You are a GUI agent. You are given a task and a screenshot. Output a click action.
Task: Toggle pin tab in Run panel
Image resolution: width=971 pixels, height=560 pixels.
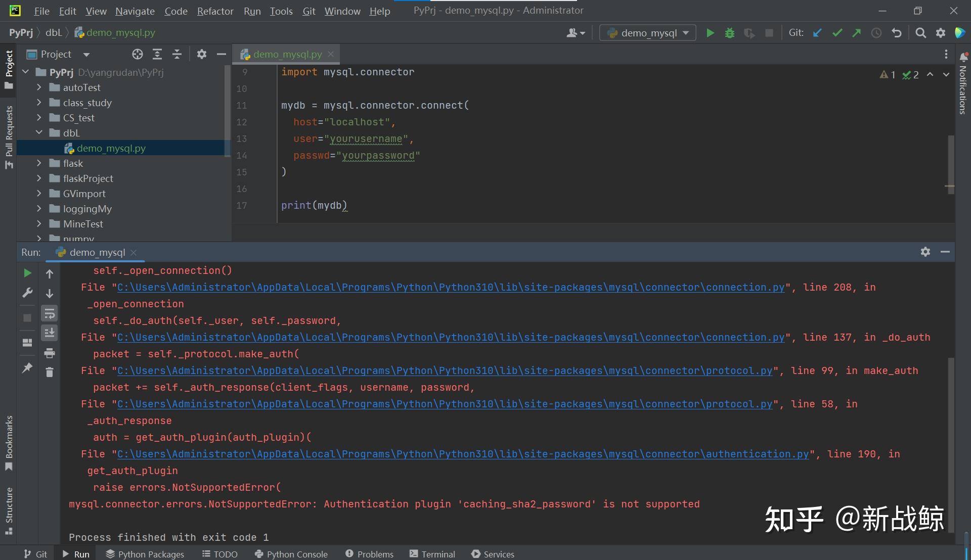coord(27,367)
